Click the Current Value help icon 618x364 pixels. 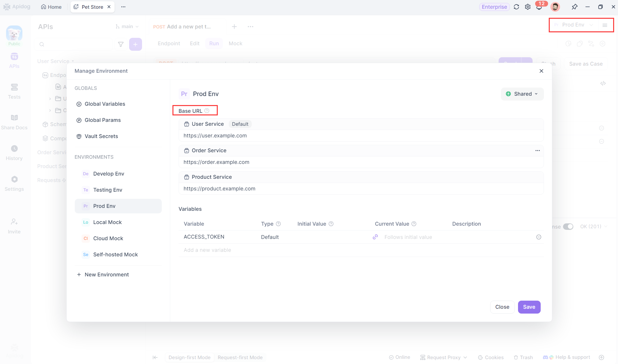pyautogui.click(x=414, y=224)
